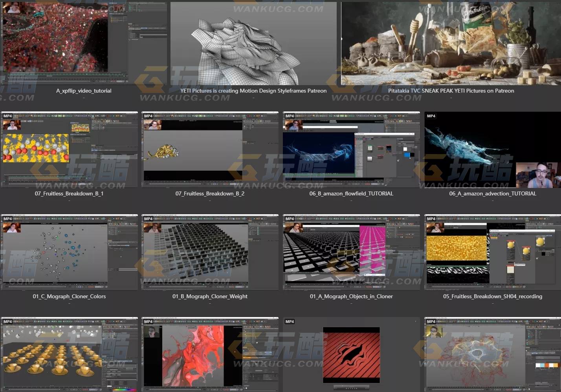Open the golden cups video thumbnail
The image size is (561, 392).
coord(69,354)
